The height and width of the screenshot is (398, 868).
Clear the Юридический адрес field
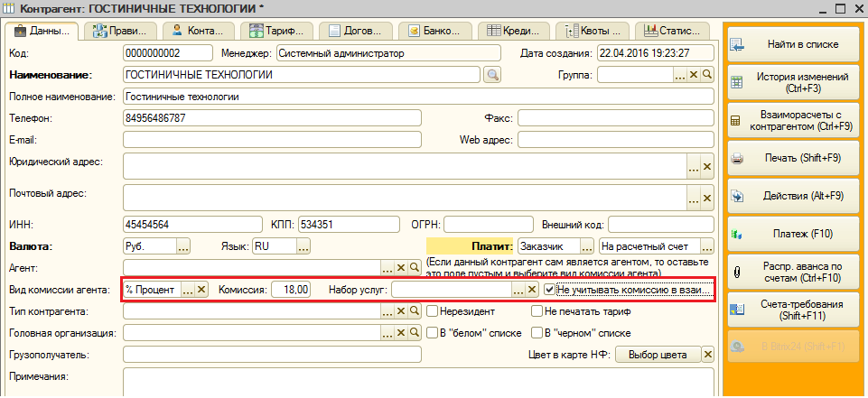(707, 167)
